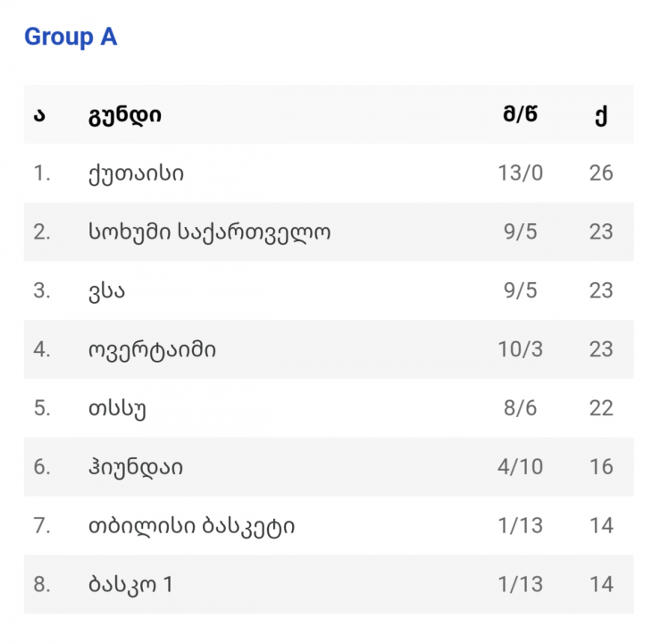Select team ქუთაისი in first row
This screenshot has width=652, height=644.
click(136, 173)
